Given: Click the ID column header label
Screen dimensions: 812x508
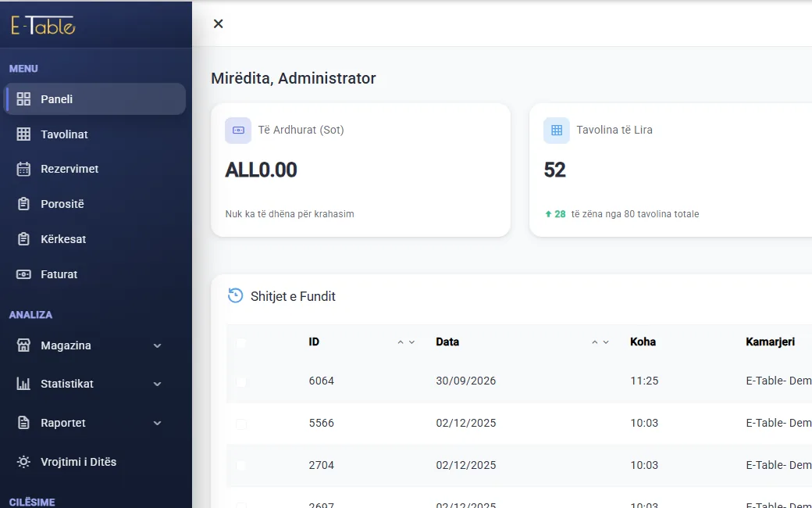Looking at the screenshot, I should coord(314,342).
